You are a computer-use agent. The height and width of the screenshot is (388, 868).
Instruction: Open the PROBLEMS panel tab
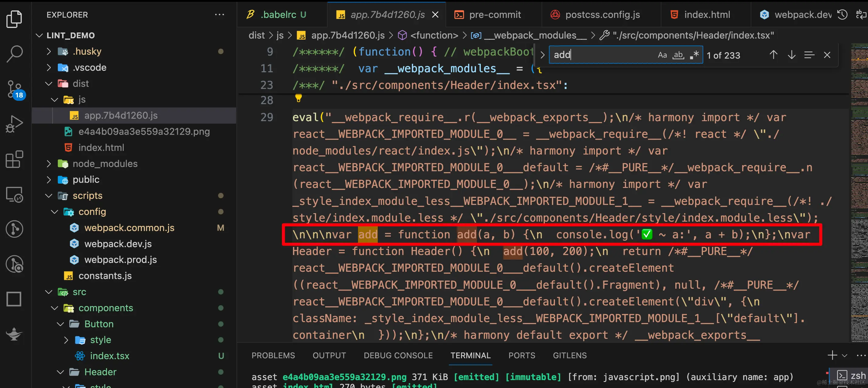(273, 355)
